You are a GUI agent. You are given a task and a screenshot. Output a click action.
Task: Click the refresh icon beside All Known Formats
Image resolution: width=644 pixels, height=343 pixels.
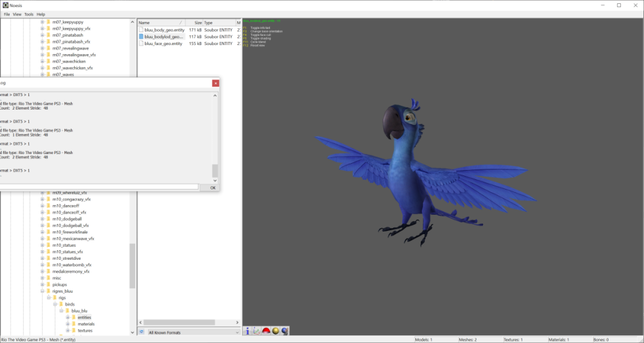tap(142, 332)
